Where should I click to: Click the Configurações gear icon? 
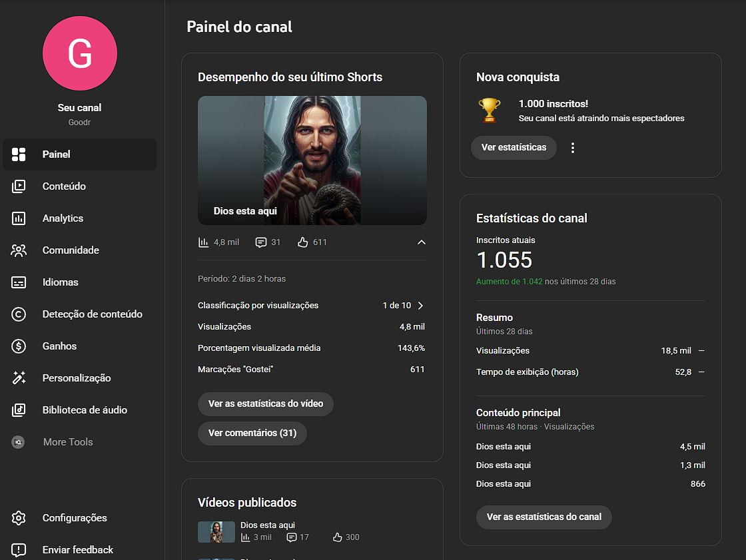(19, 518)
